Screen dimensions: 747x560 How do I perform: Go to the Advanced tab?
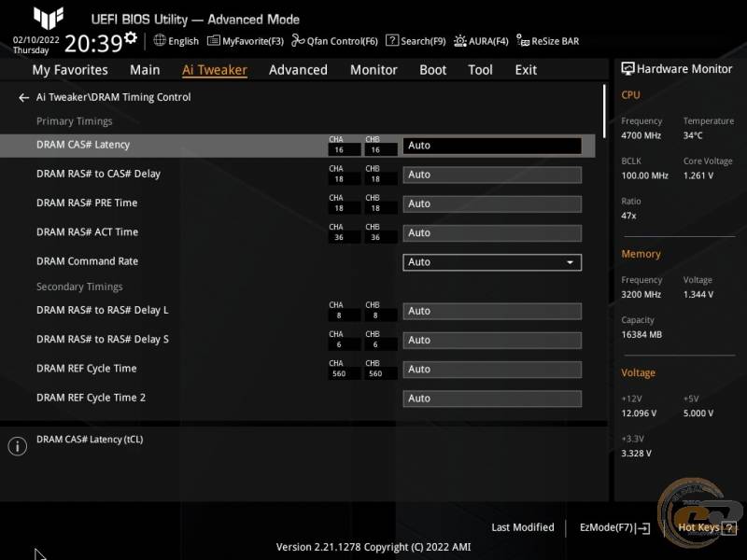298,70
